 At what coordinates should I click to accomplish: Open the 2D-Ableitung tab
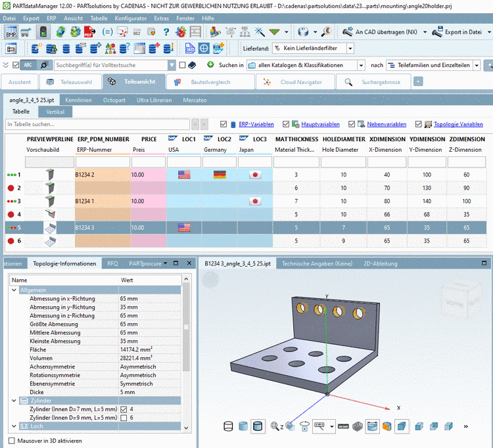click(381, 263)
